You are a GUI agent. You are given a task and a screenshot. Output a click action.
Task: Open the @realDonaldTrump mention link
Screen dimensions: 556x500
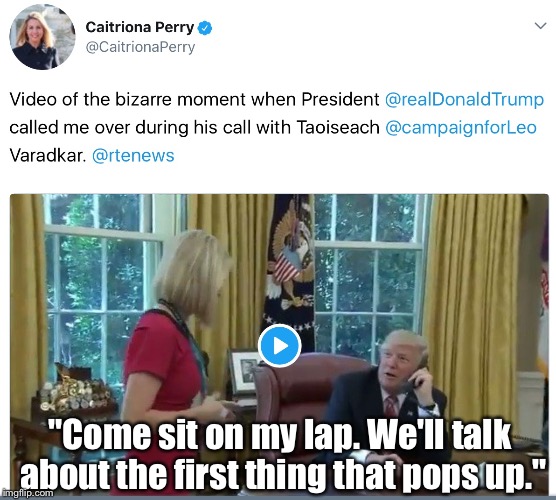(x=464, y=99)
